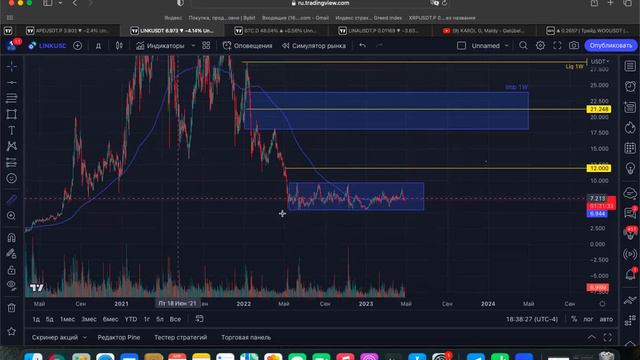This screenshot has height=360, width=640.
Task: Open the chart interval Д selector
Action: 98,46
